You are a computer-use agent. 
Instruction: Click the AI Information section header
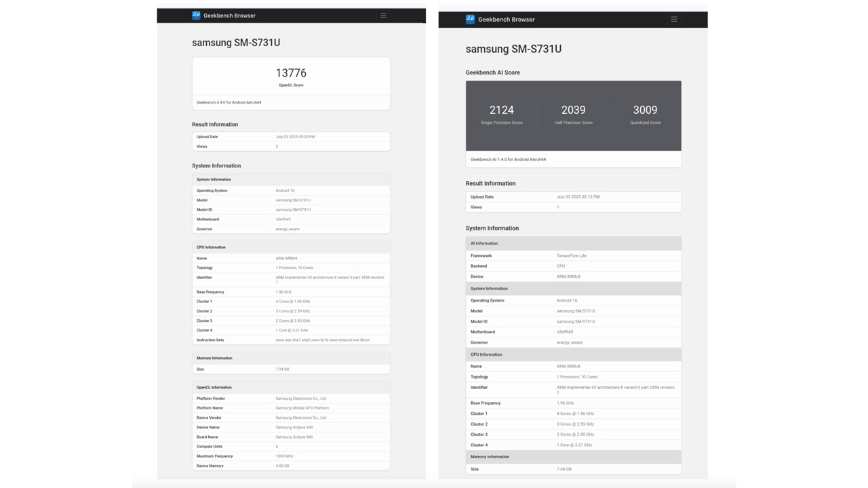click(484, 243)
